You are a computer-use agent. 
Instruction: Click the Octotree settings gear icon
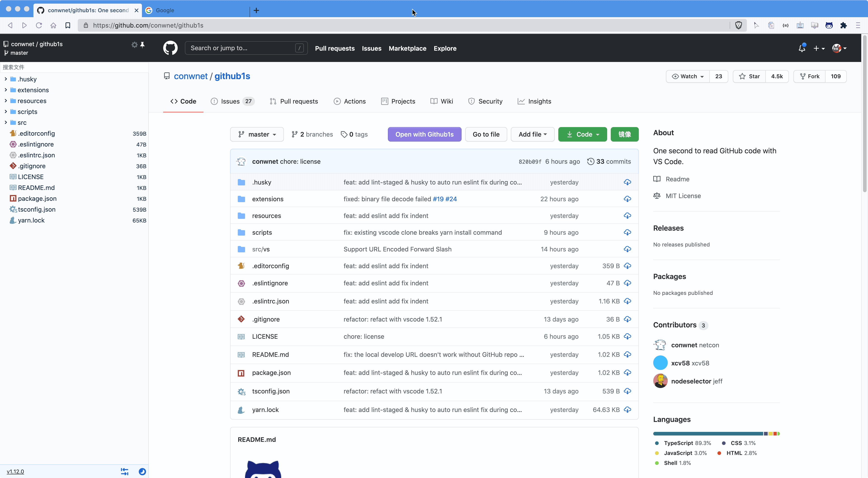[134, 45]
